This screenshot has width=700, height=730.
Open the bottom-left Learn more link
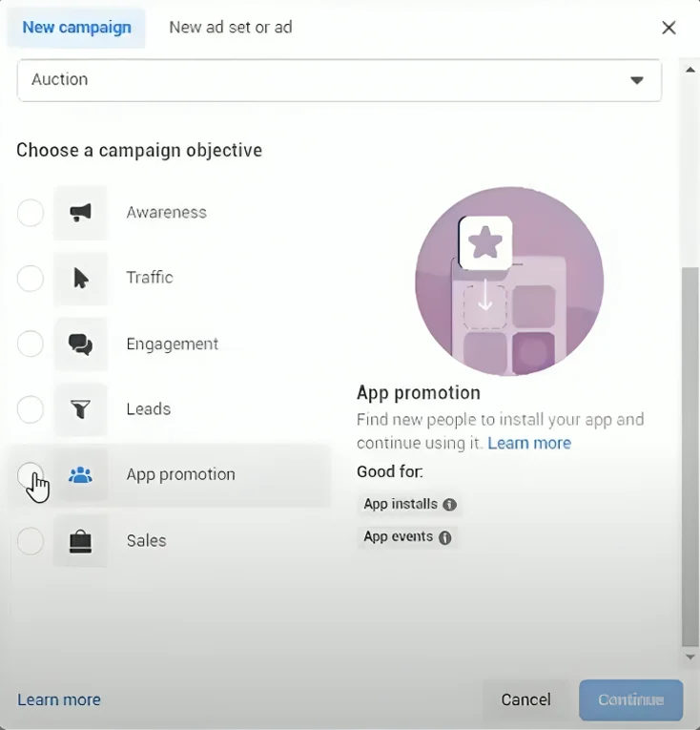click(59, 699)
